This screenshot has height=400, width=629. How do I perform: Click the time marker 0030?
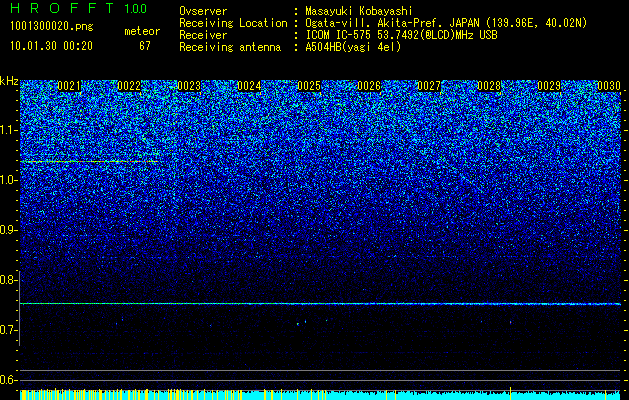coord(609,86)
